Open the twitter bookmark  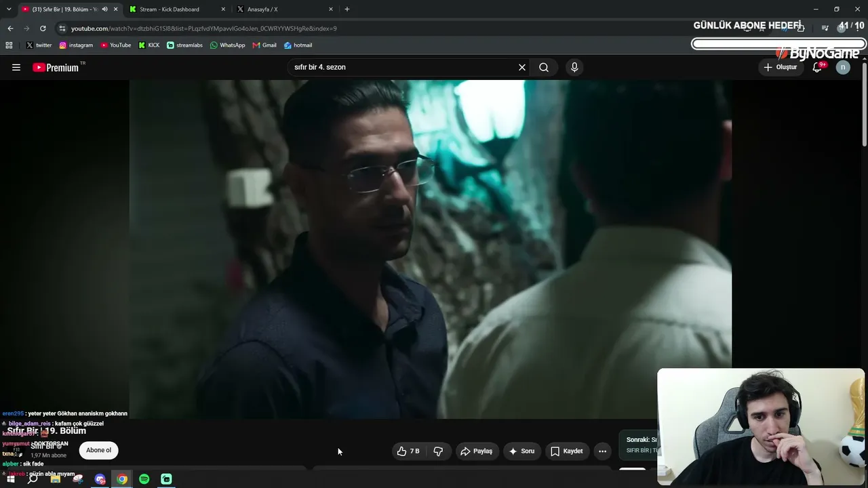(x=39, y=45)
